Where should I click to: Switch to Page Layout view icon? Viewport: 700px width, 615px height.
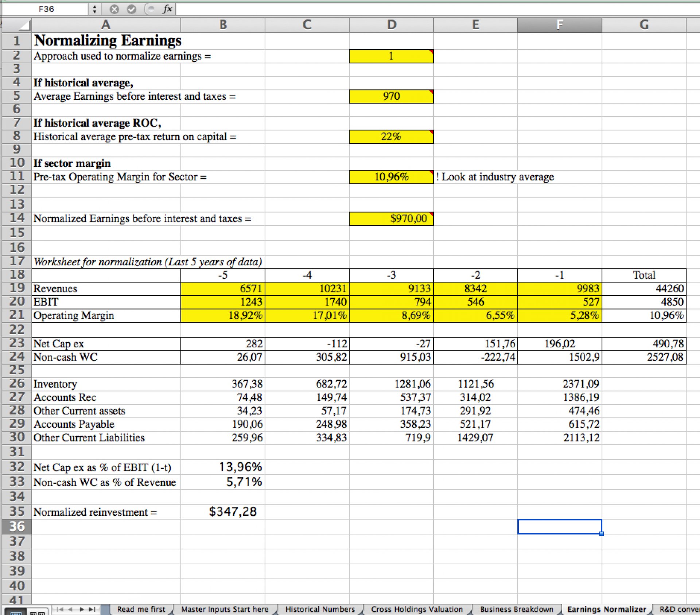(x=37, y=612)
